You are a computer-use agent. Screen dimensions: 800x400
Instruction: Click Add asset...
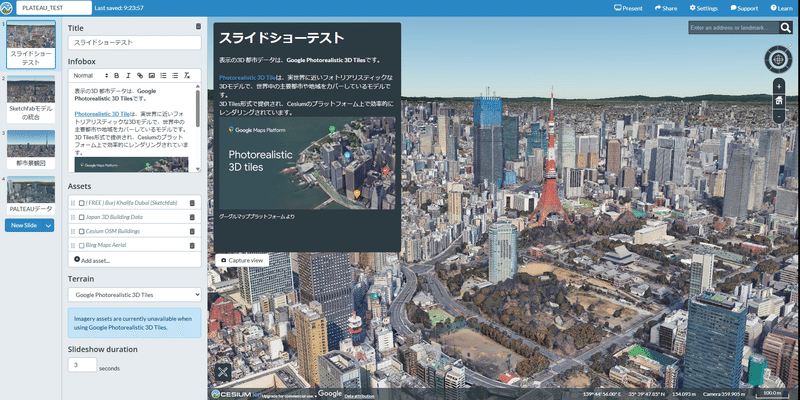tap(92, 260)
